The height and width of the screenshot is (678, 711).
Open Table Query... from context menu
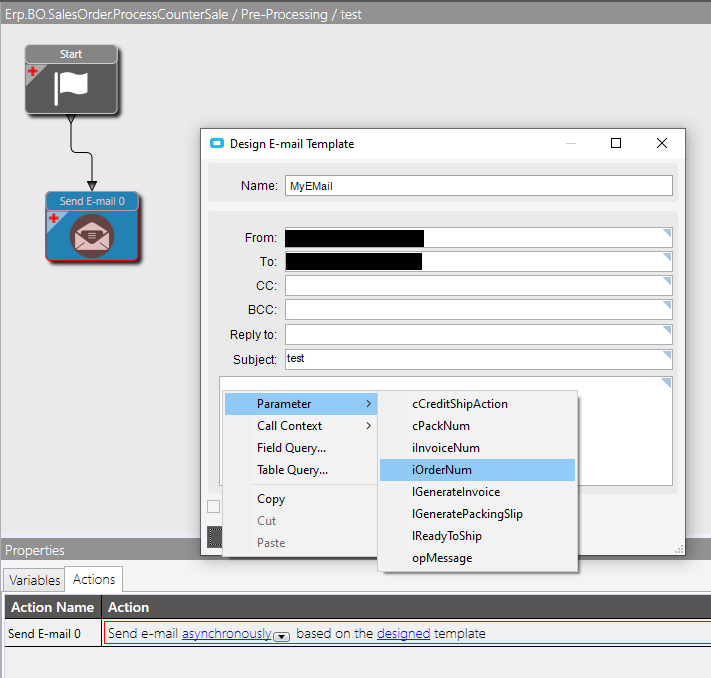(x=301, y=469)
